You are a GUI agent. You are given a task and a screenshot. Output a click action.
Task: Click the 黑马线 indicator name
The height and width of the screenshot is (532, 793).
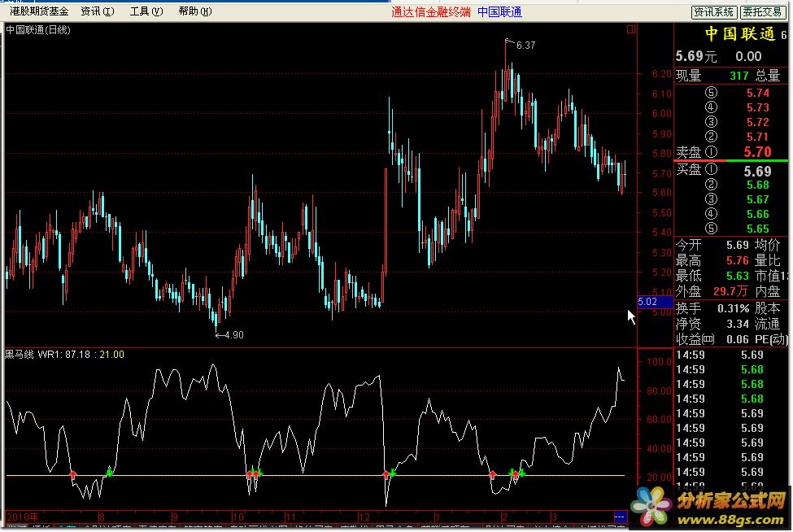pos(20,355)
